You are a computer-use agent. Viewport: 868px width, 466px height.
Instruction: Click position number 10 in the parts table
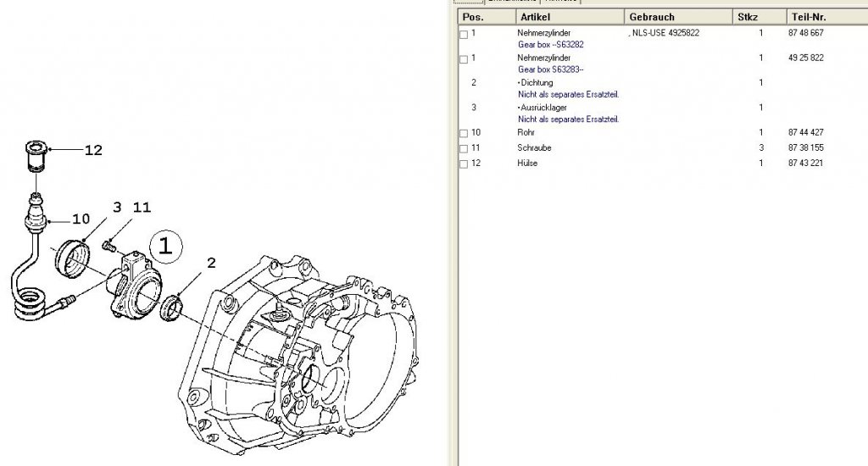[476, 133]
